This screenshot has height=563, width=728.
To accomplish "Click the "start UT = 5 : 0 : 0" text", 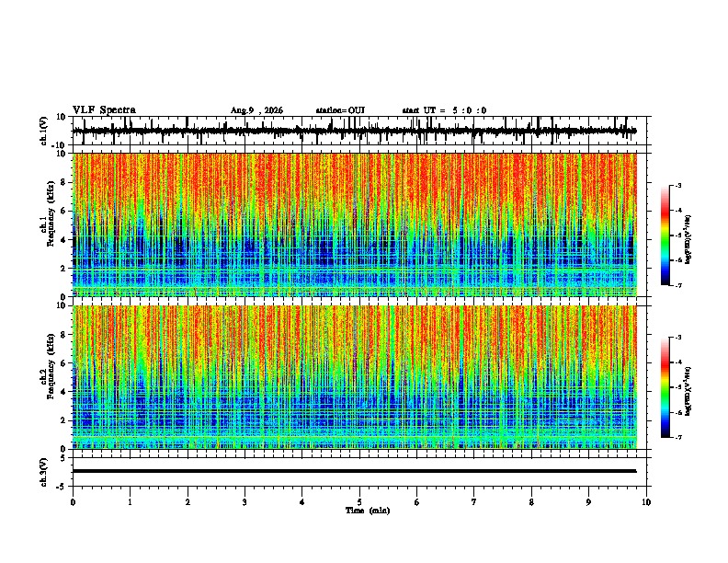I will tap(444, 110).
